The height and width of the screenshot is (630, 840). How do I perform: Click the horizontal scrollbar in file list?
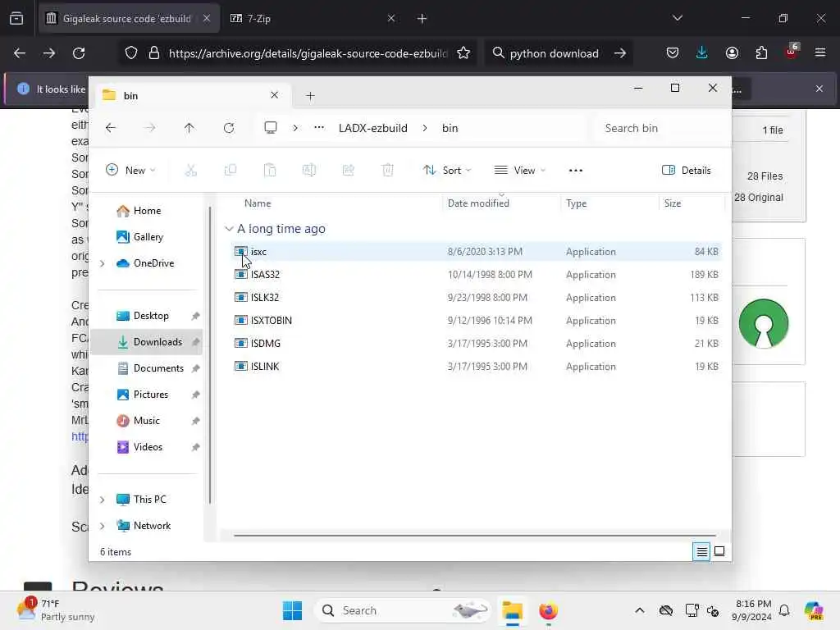point(475,535)
